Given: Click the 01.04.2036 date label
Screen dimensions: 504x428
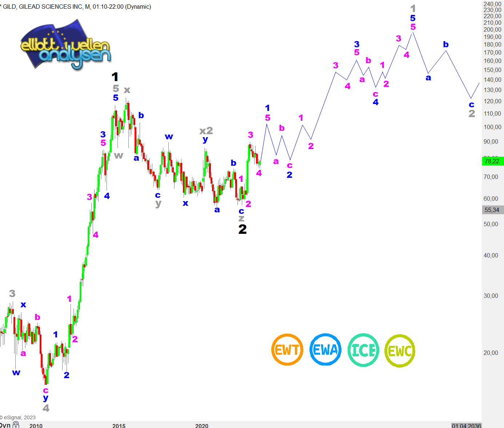Looking at the screenshot, I should pos(466,425).
